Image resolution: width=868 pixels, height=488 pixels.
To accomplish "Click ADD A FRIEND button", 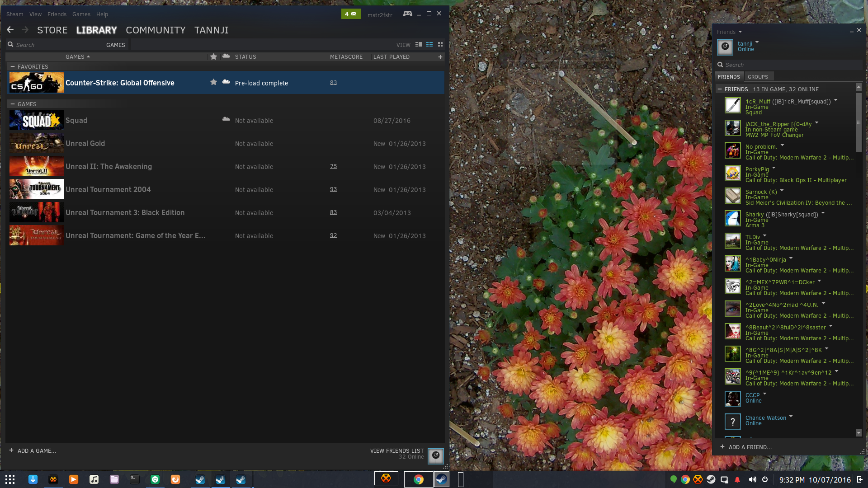I will [x=746, y=447].
